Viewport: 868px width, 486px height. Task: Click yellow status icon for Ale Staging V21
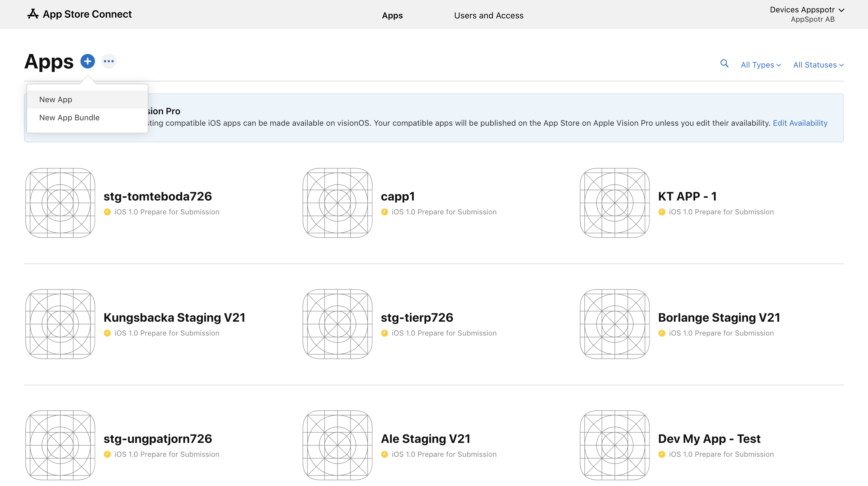click(x=385, y=454)
